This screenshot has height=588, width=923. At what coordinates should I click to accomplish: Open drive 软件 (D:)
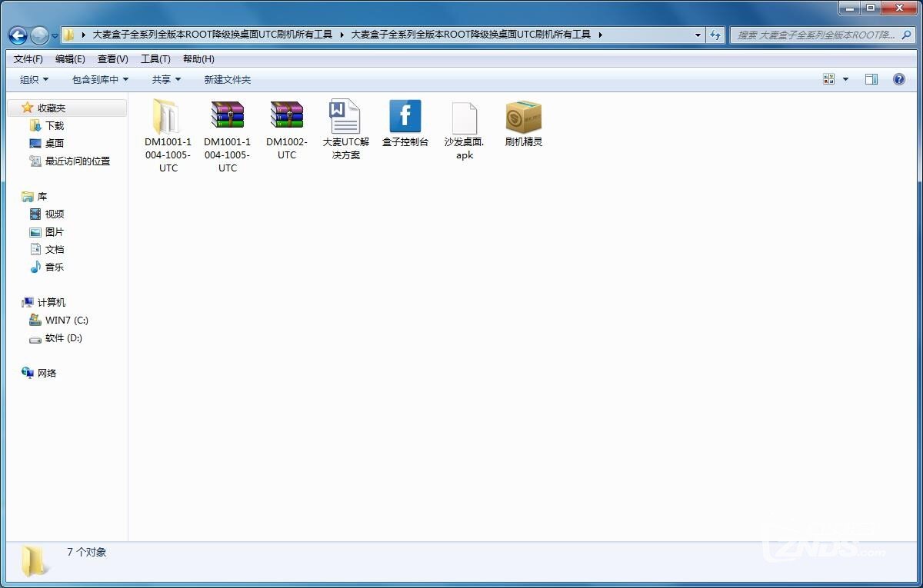pos(64,337)
